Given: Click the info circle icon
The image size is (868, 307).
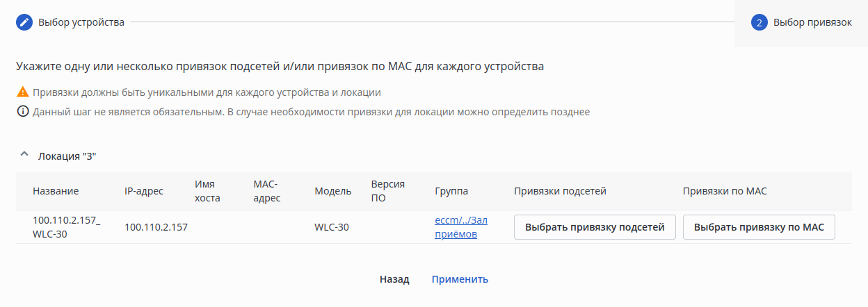Looking at the screenshot, I should coord(22,112).
